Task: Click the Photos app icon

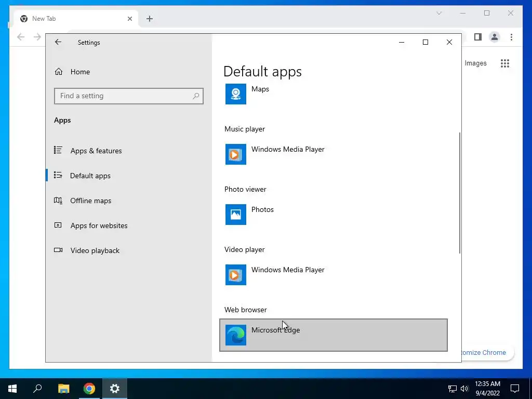Action: pyautogui.click(x=236, y=215)
